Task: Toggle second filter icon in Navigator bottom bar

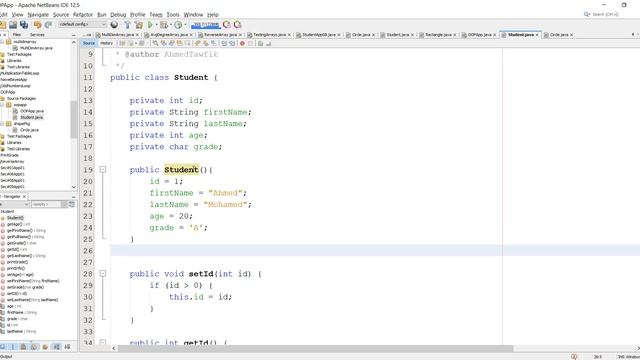Action: [13, 347]
